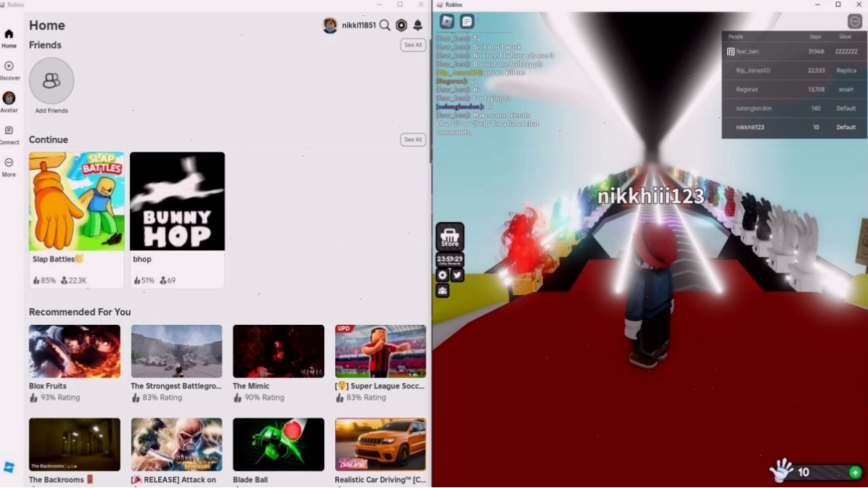Open the Attack on Titan release thumbnail

[176, 444]
